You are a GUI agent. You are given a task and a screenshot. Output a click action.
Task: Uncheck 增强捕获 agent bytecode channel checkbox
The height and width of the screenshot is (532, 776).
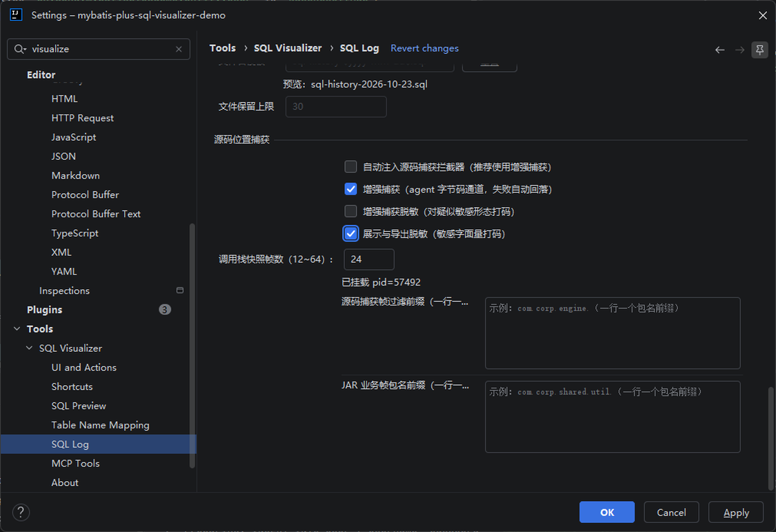[350, 189]
